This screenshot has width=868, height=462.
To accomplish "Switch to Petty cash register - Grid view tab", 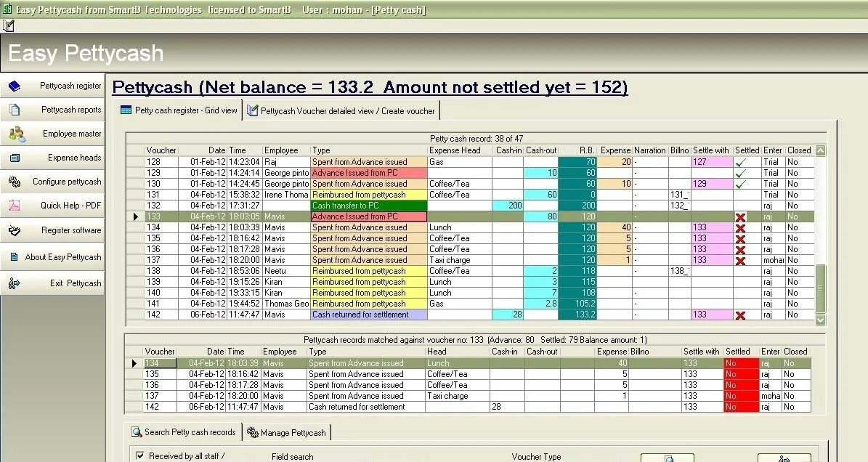I will [x=179, y=110].
